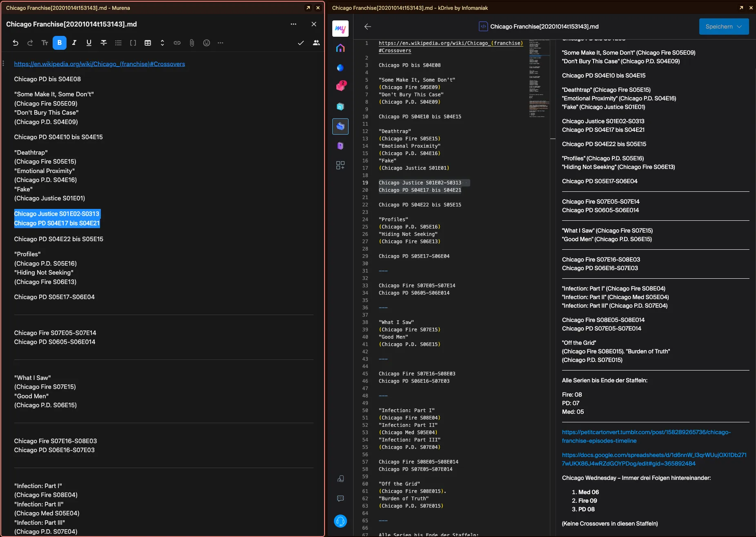Open the three-dot menu beside note title
Image resolution: width=756 pixels, height=537 pixels.
(x=293, y=24)
